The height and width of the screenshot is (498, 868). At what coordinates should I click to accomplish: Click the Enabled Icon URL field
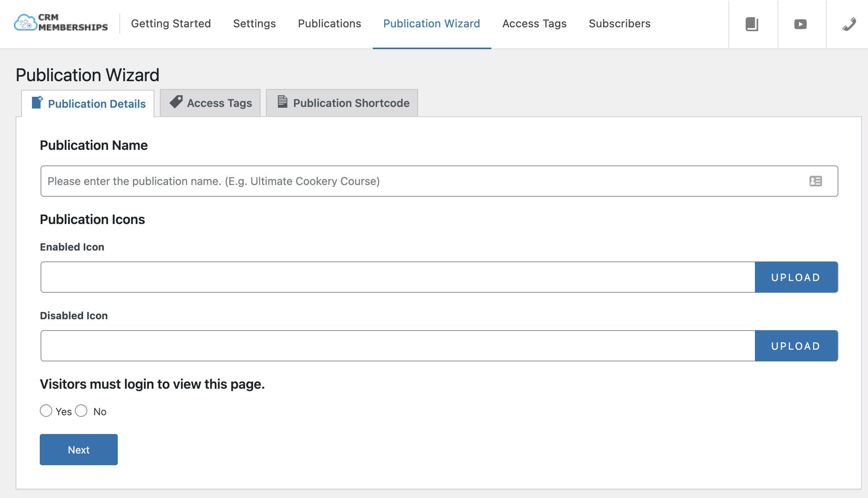click(x=398, y=277)
